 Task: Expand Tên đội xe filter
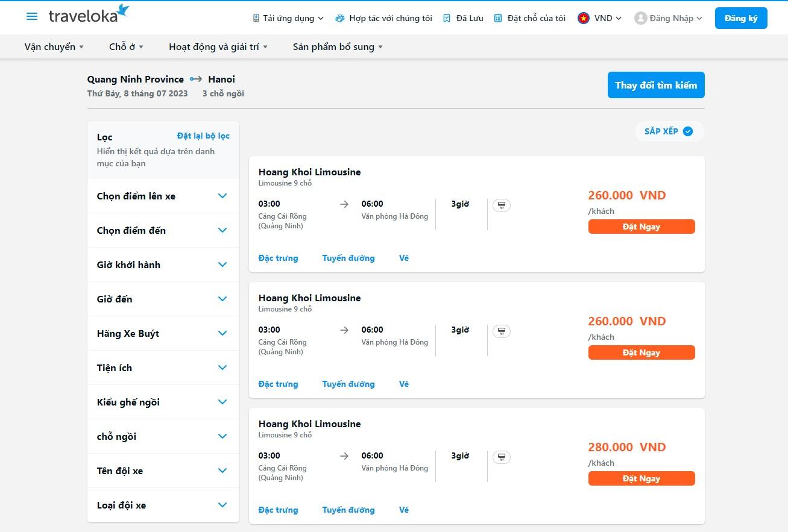tap(163, 471)
